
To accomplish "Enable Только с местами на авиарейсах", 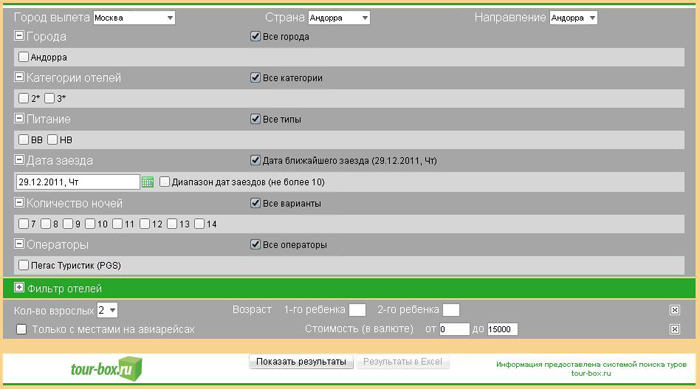I will coord(21,329).
